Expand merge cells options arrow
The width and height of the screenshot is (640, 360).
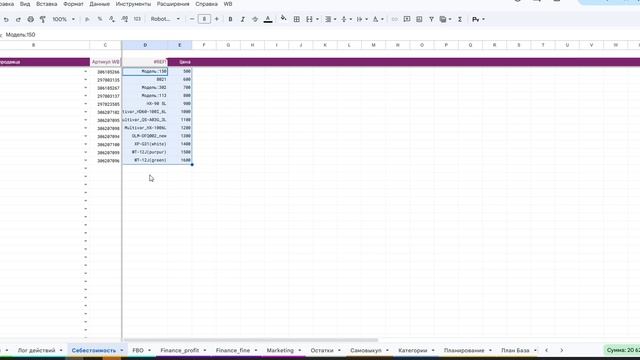coord(318,19)
